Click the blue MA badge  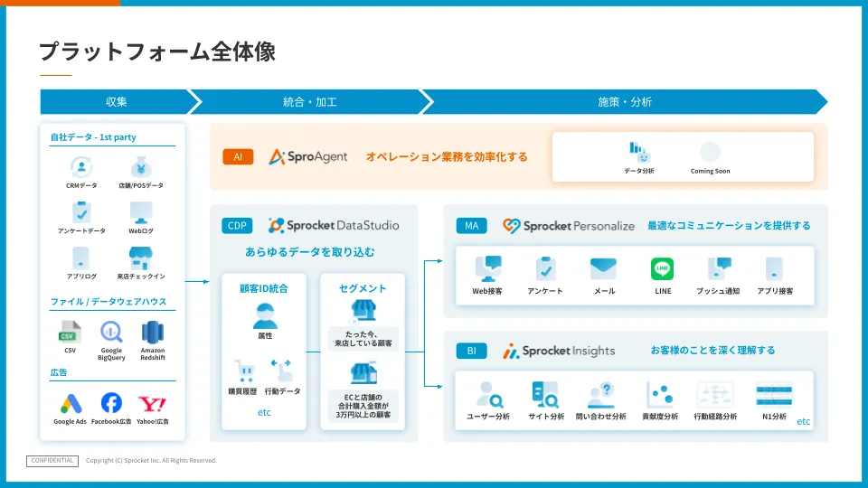472,226
